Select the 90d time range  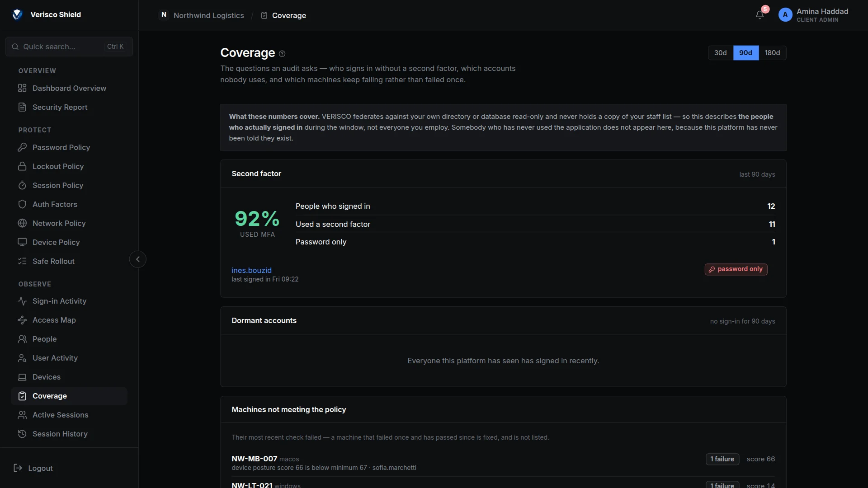click(x=745, y=53)
